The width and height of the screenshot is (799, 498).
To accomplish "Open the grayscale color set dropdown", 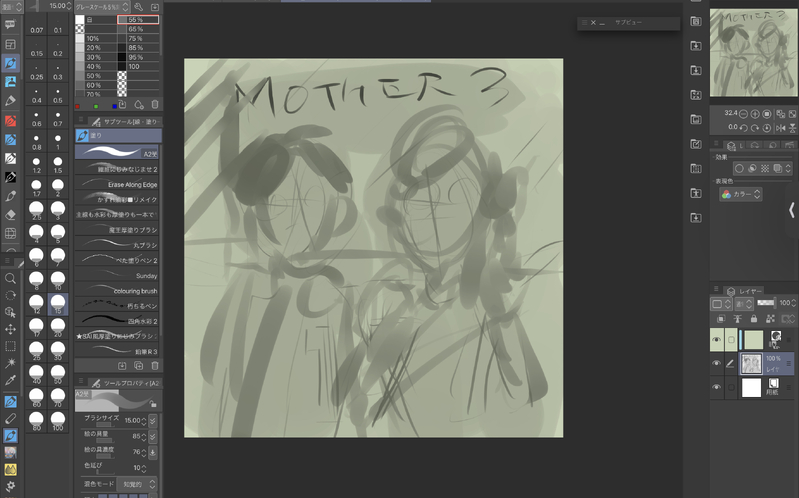I will [x=102, y=7].
